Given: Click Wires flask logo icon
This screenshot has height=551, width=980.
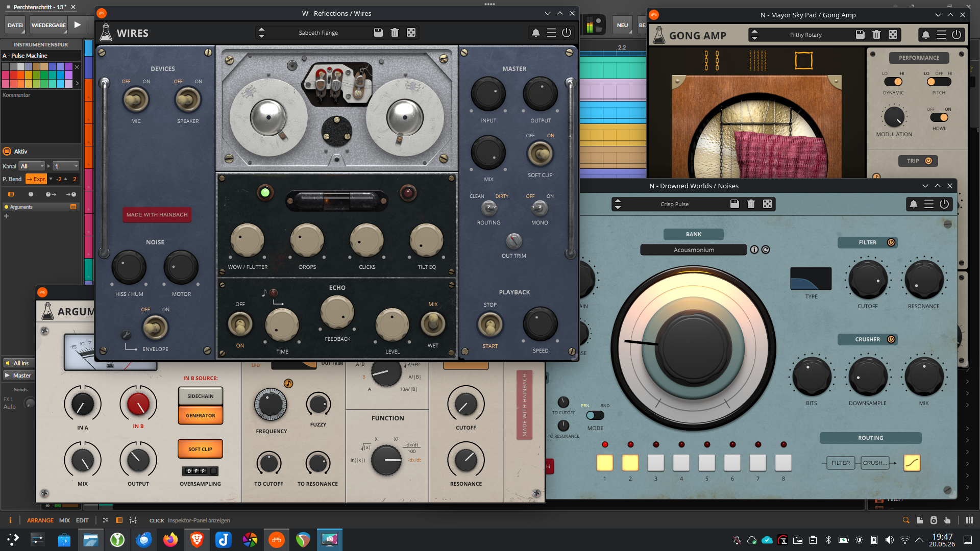Looking at the screenshot, I should (106, 33).
